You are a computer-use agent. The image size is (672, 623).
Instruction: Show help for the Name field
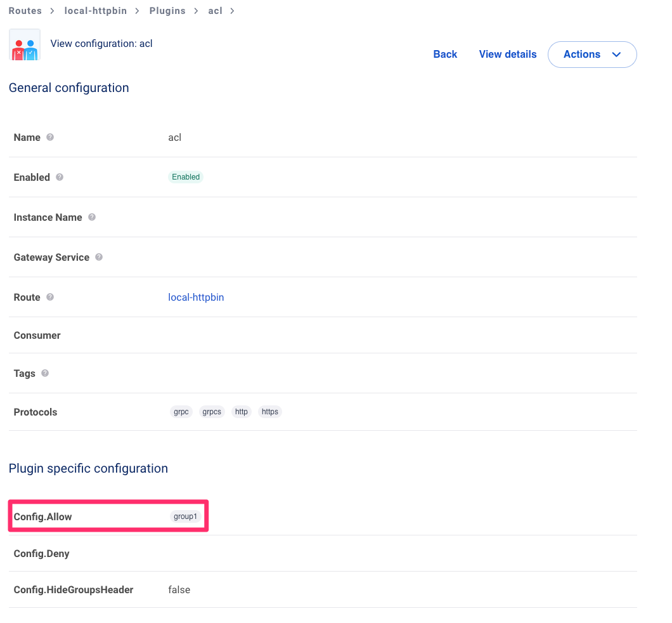click(50, 137)
